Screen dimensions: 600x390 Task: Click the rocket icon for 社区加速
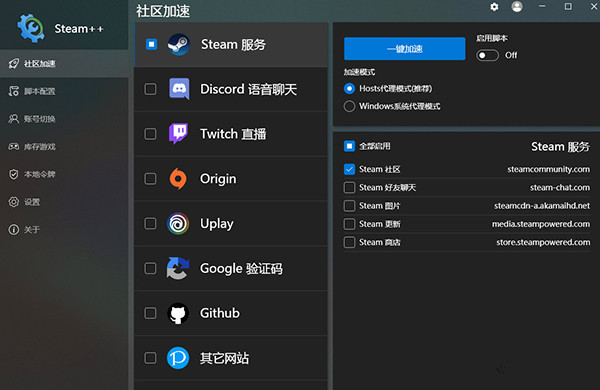tap(14, 64)
